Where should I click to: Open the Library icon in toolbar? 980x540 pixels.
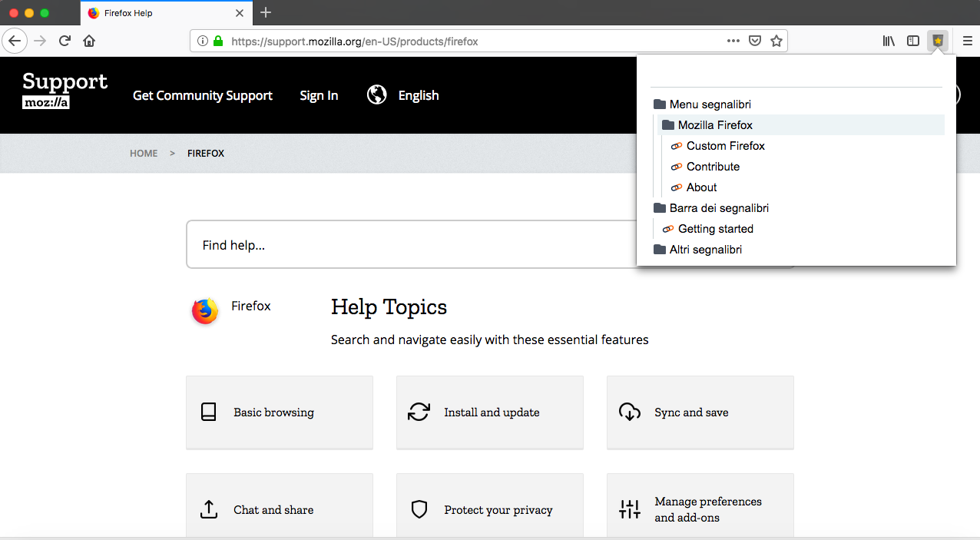coord(889,41)
